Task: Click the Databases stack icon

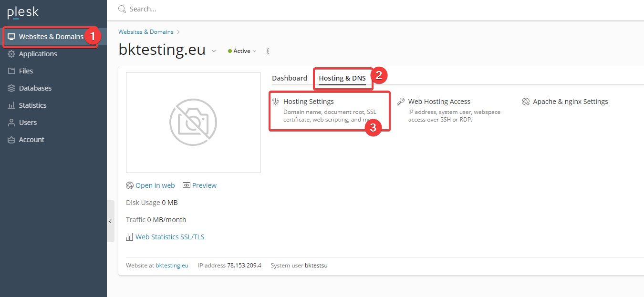Action: (x=11, y=88)
